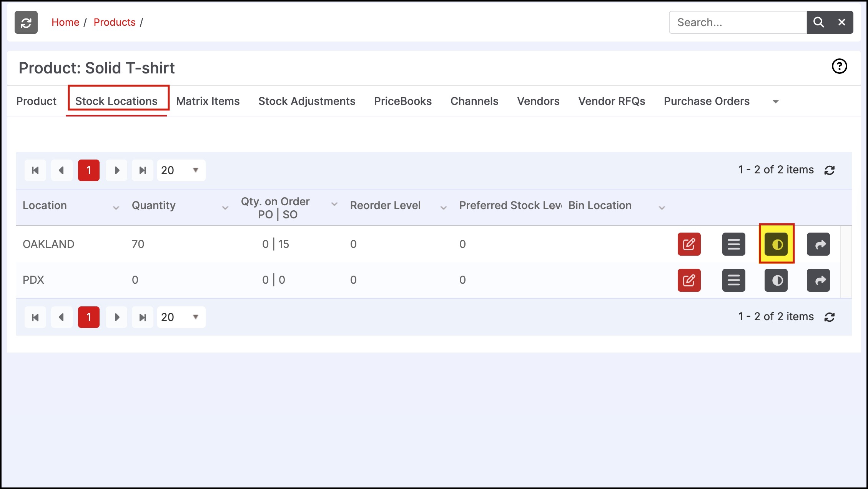Sort by Bin Location column header
The image size is (868, 489).
(600, 205)
